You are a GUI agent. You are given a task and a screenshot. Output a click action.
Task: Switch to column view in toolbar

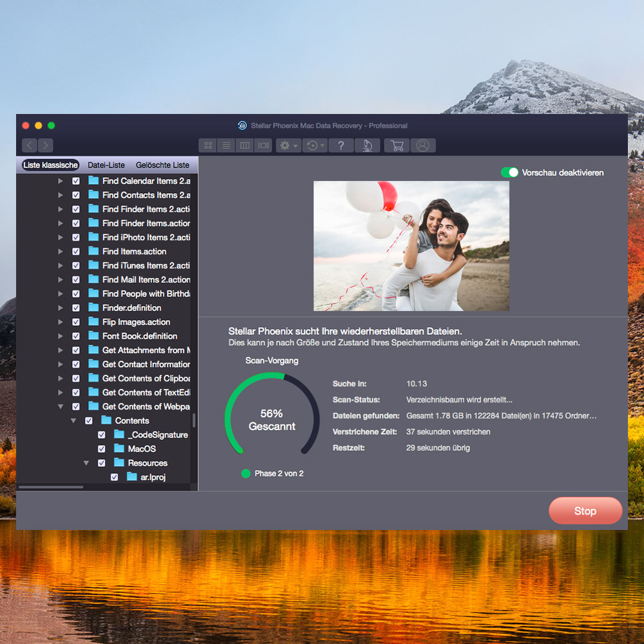click(x=245, y=146)
